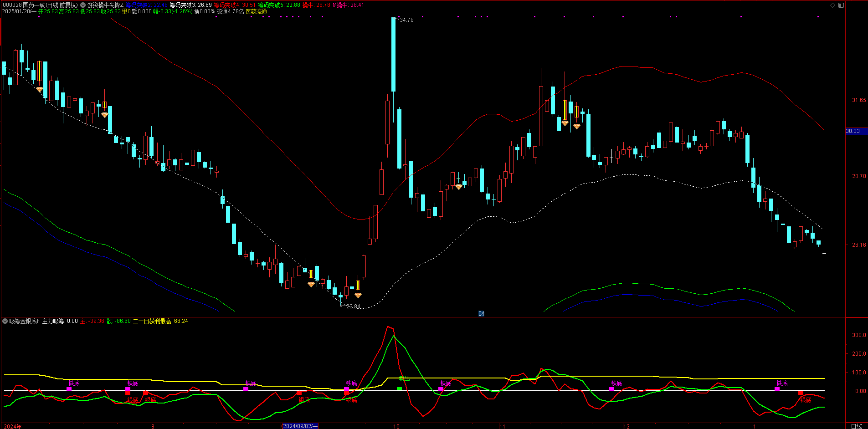Click the 筹码突破3: 26.69 value
This screenshot has width=868, height=429.
[x=190, y=5]
